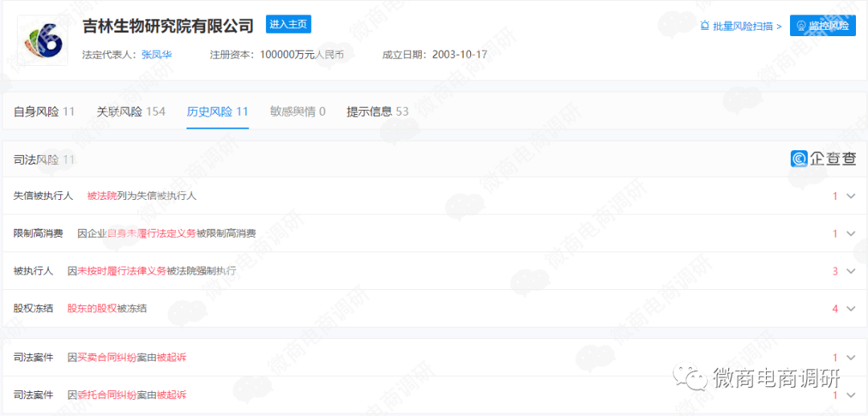The width and height of the screenshot is (868, 416).
Task: Click the 监控风险 button
Action: 823,26
